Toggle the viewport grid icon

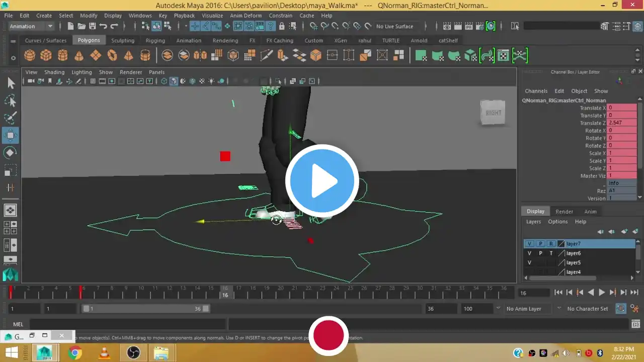[x=93, y=81]
